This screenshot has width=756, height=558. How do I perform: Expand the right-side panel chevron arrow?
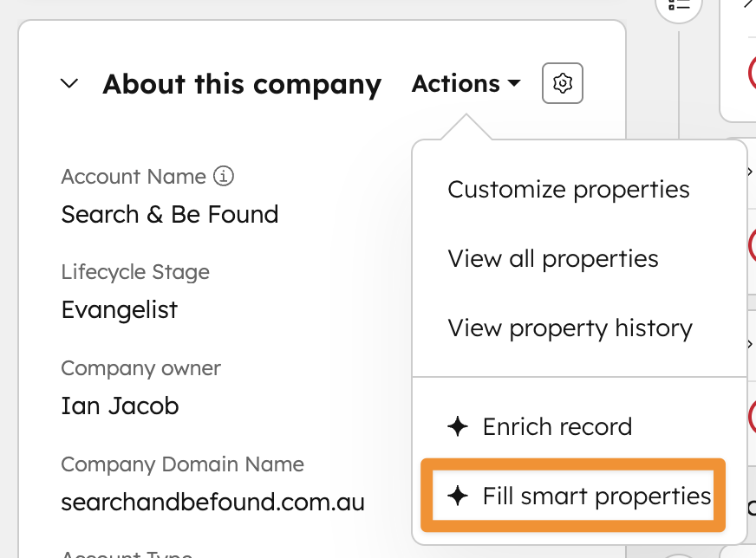749,172
